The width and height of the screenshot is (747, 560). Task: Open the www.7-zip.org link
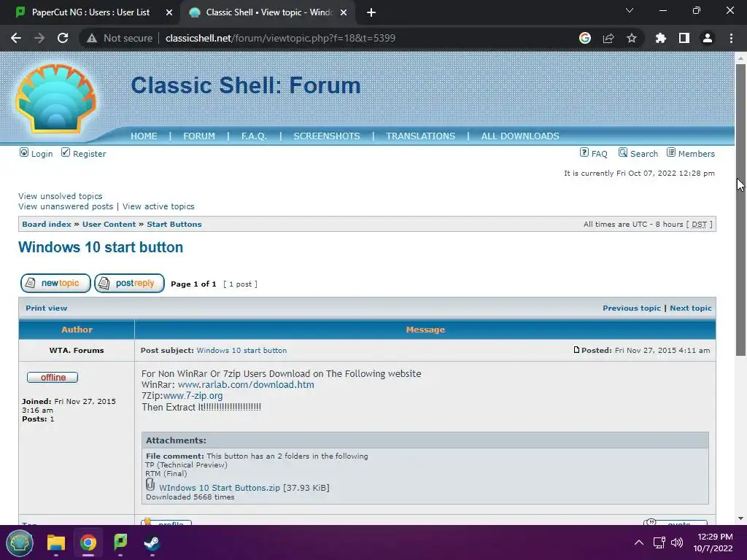[193, 396]
